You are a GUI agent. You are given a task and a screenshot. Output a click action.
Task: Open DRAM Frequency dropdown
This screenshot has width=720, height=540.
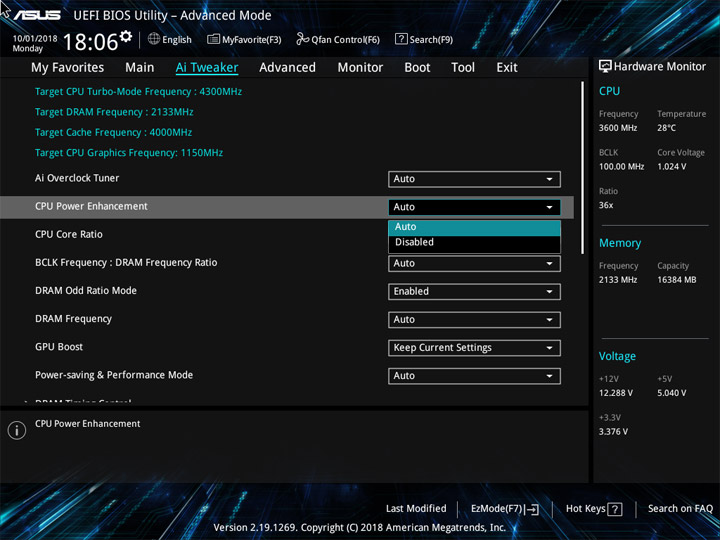point(474,320)
